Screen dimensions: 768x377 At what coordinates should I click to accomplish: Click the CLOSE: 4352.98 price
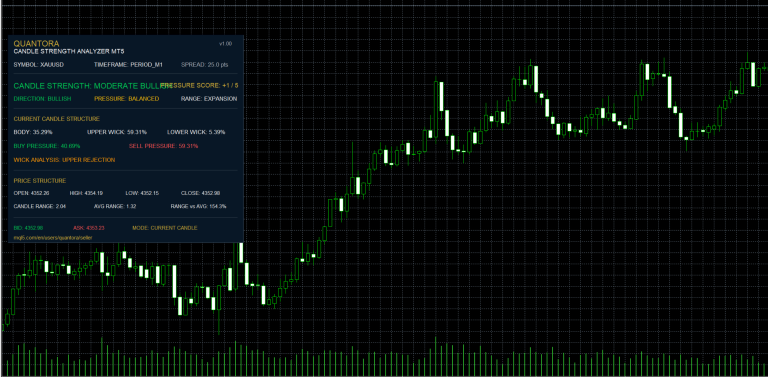tap(200, 193)
